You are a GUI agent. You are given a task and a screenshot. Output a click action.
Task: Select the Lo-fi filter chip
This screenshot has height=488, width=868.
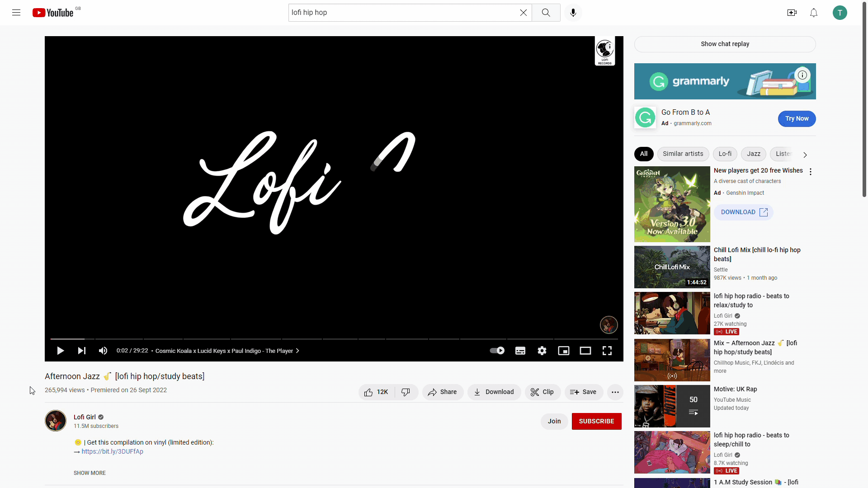pyautogui.click(x=725, y=154)
